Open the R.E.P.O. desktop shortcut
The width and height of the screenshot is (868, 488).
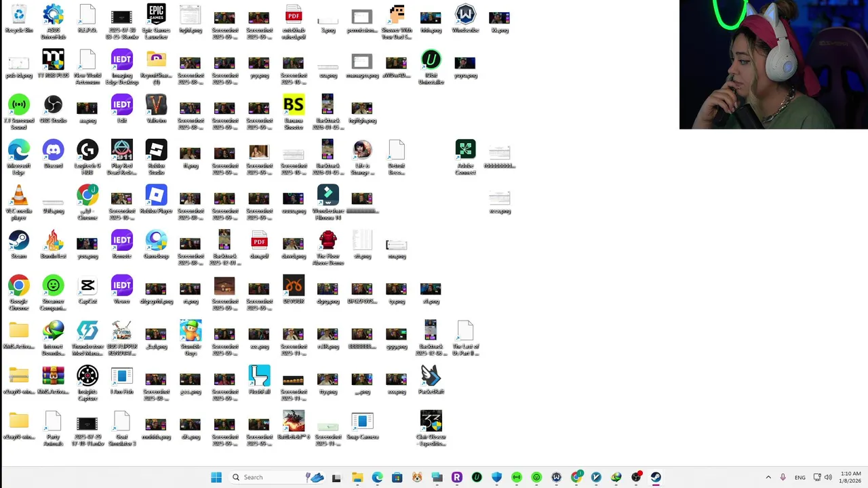pyautogui.click(x=87, y=19)
